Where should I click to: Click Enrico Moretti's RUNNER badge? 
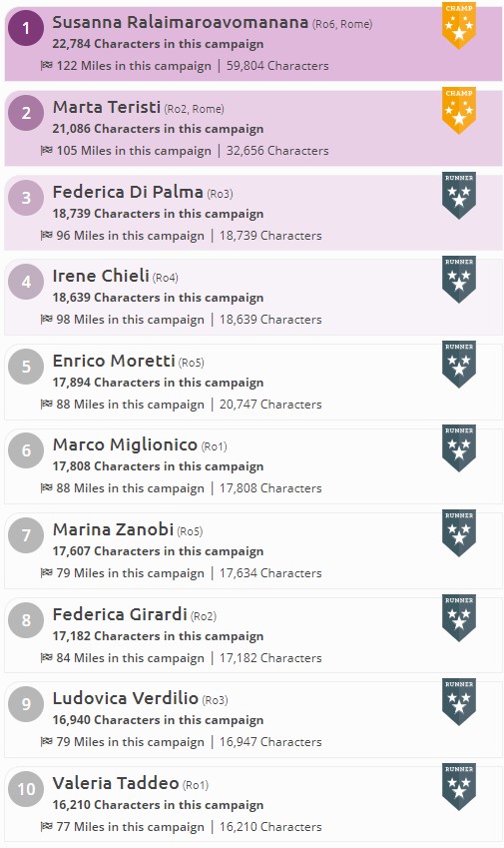459,364
